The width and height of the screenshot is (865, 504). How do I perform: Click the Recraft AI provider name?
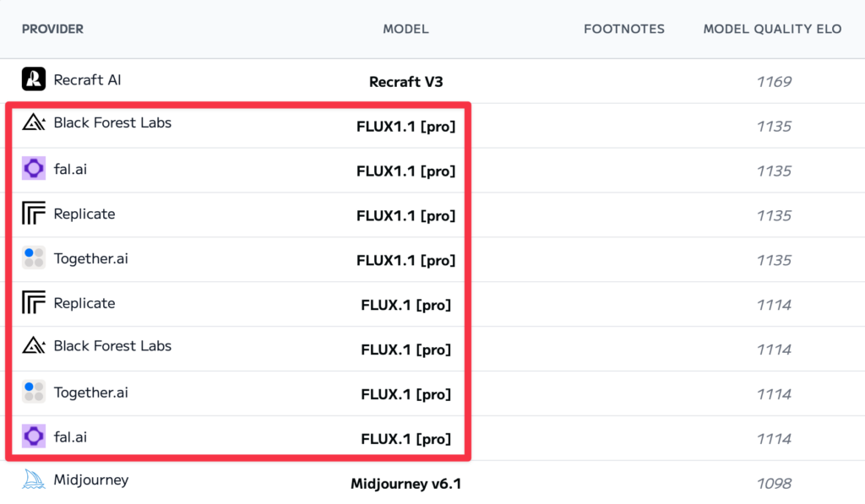[x=87, y=80]
